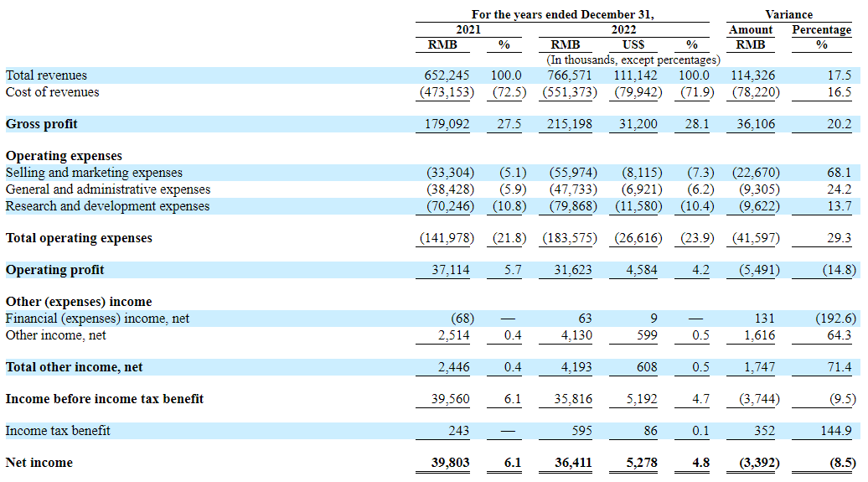The width and height of the screenshot is (868, 482).
Task: Select the Total operating expenses label
Action: coord(79,238)
